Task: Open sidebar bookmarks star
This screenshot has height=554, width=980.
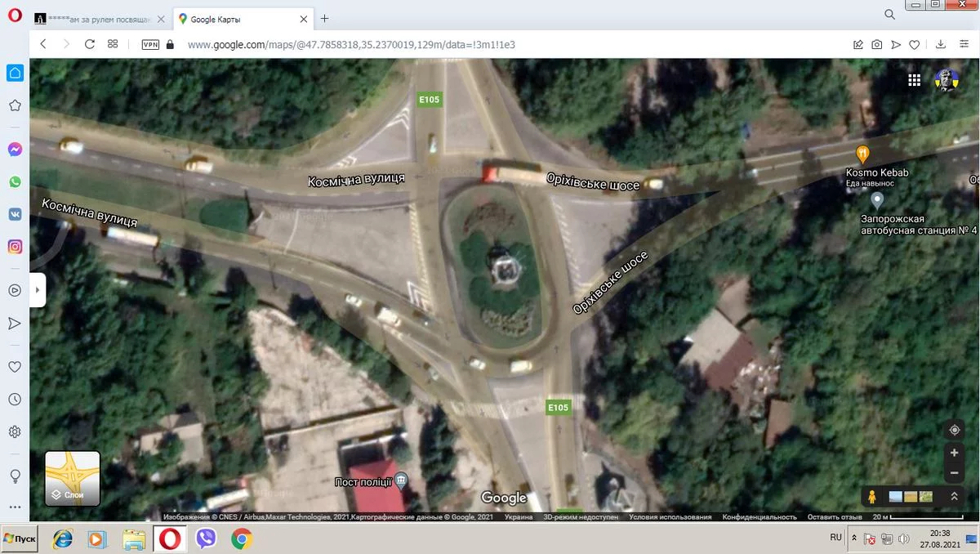Action: tap(15, 105)
